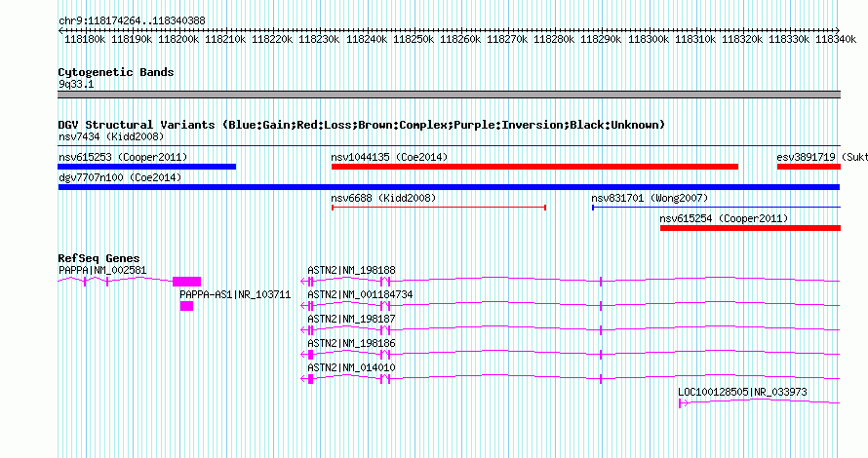This screenshot has width=868, height=458.
Task: Select the ASTN2 NM_198186 terminal exon block
Action: click(x=310, y=355)
